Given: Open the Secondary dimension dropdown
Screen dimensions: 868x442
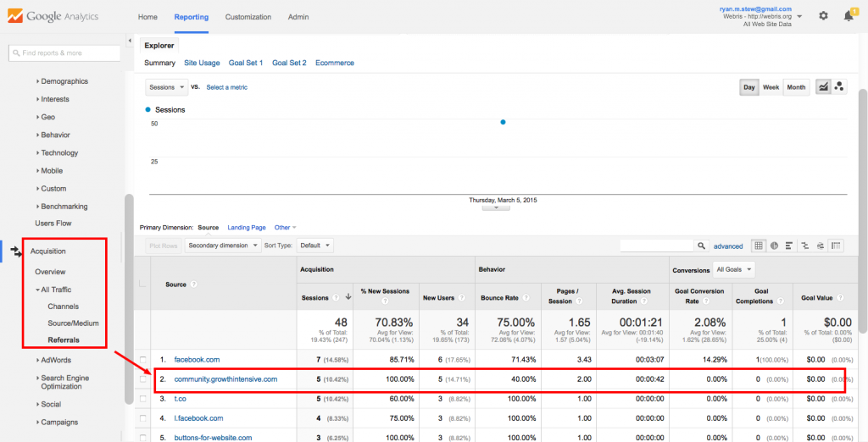Looking at the screenshot, I should tap(223, 246).
